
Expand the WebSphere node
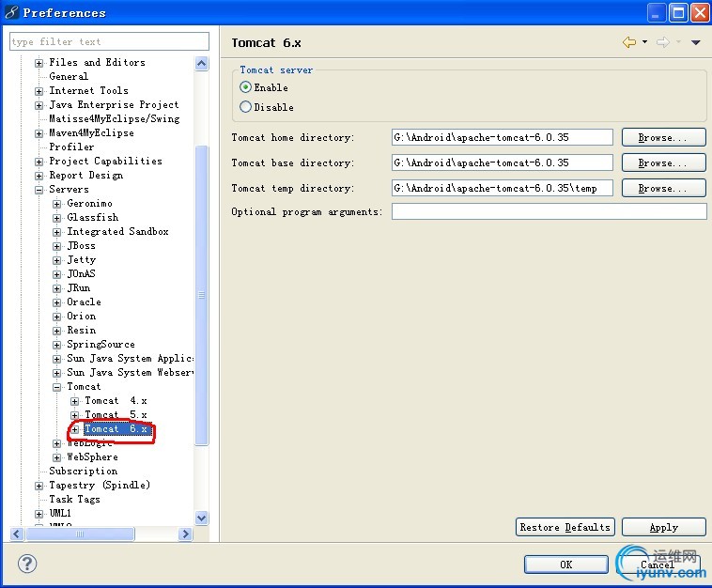(x=56, y=457)
